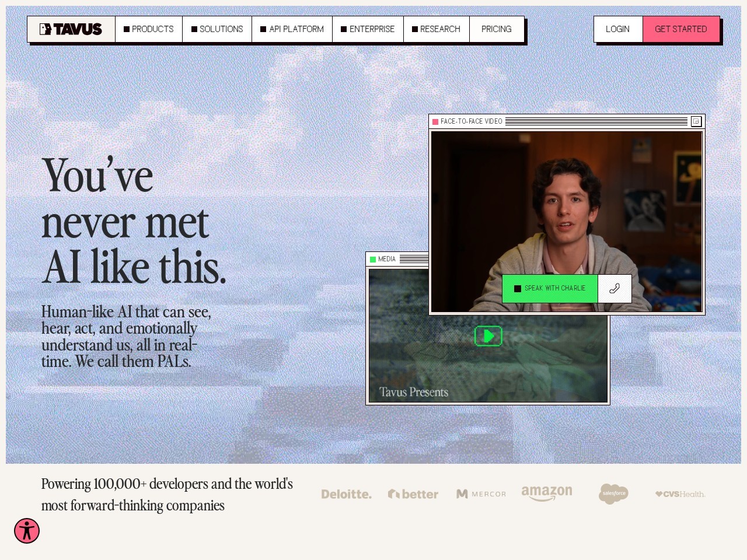Go to the Pricing page
747x560 pixels.
pyautogui.click(x=497, y=29)
